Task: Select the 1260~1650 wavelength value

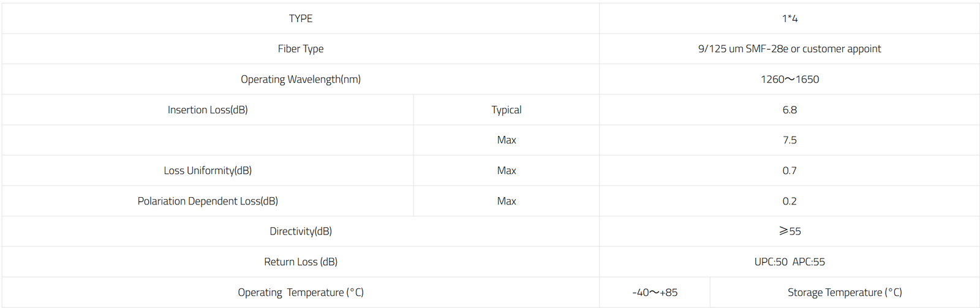Action: (x=790, y=80)
